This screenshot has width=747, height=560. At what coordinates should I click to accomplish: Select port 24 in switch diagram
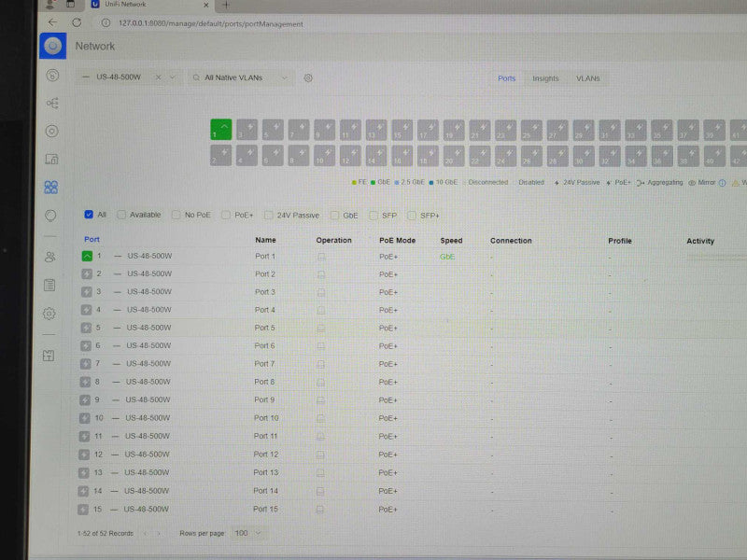(505, 156)
